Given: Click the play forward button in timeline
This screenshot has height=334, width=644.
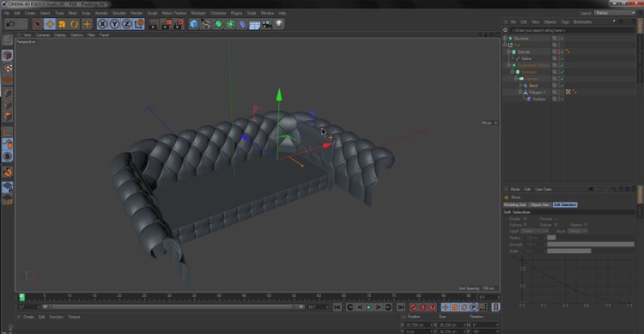Looking at the screenshot, I should click(369, 307).
